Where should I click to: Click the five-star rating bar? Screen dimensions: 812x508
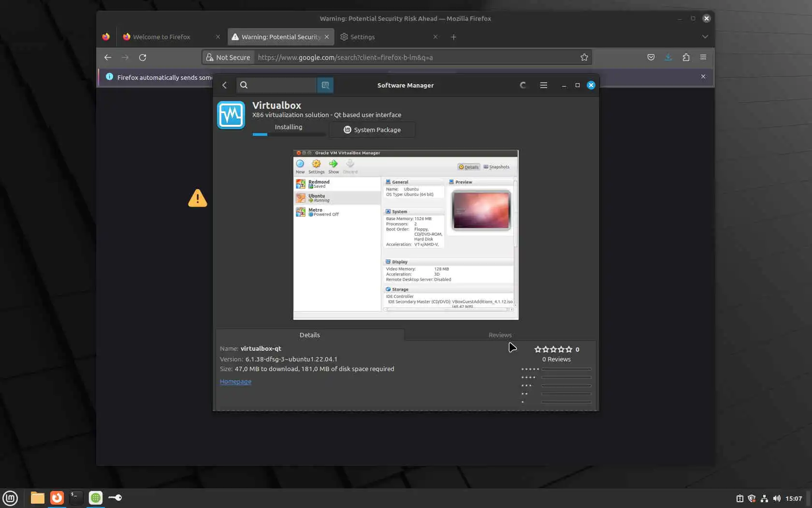tap(566, 369)
